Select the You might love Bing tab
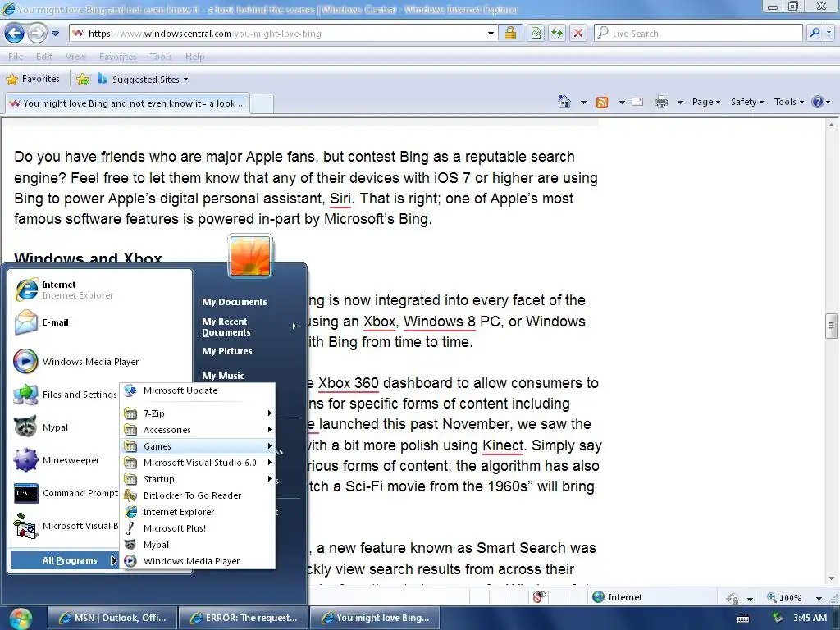Viewport: 840px width, 630px height. [x=127, y=103]
